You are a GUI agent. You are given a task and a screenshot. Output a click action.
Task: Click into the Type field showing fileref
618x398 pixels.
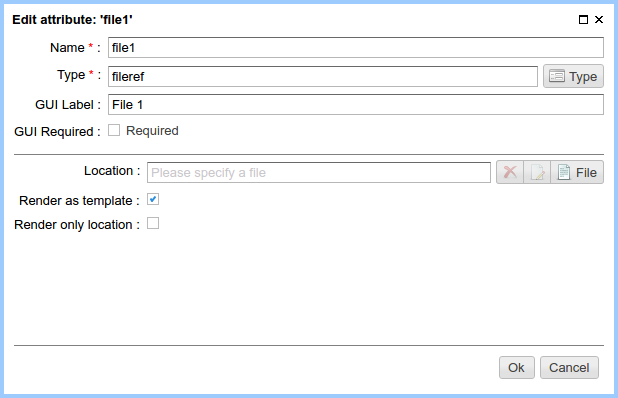(323, 76)
